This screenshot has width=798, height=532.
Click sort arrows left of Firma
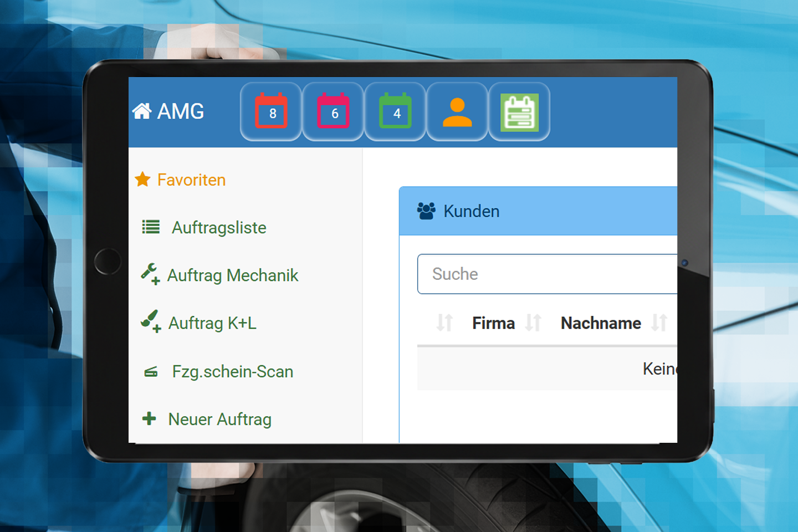tap(444, 323)
